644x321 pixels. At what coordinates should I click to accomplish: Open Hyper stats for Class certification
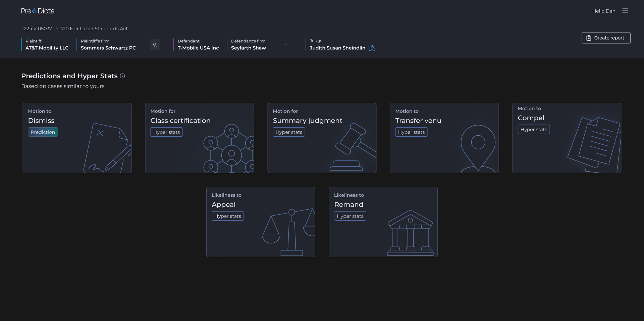(166, 132)
